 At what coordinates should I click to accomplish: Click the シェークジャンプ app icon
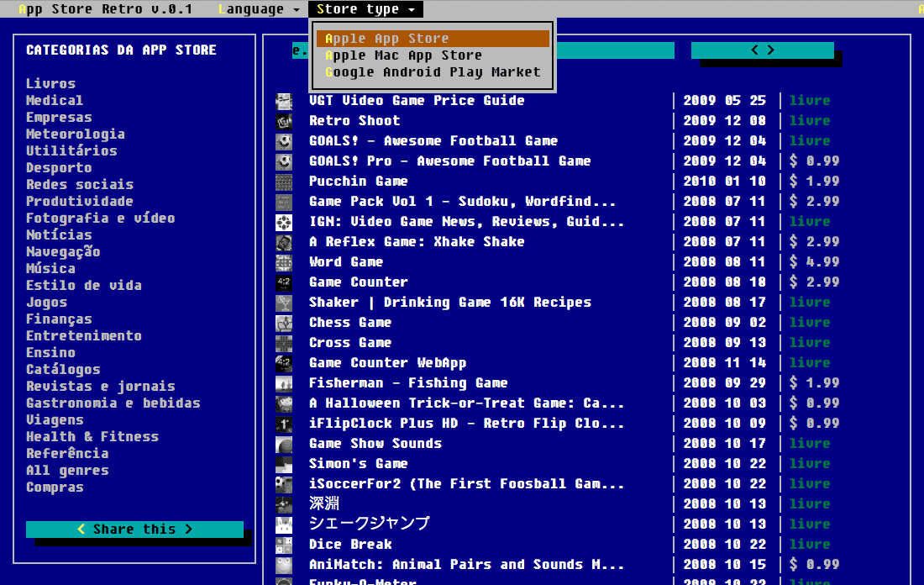point(284,524)
